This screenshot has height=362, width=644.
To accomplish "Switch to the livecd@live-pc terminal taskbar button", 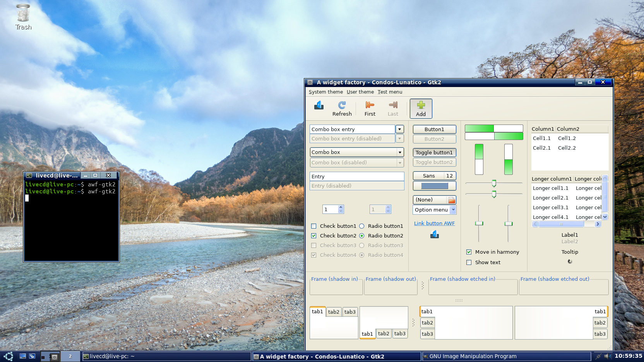I will pyautogui.click(x=166, y=357).
